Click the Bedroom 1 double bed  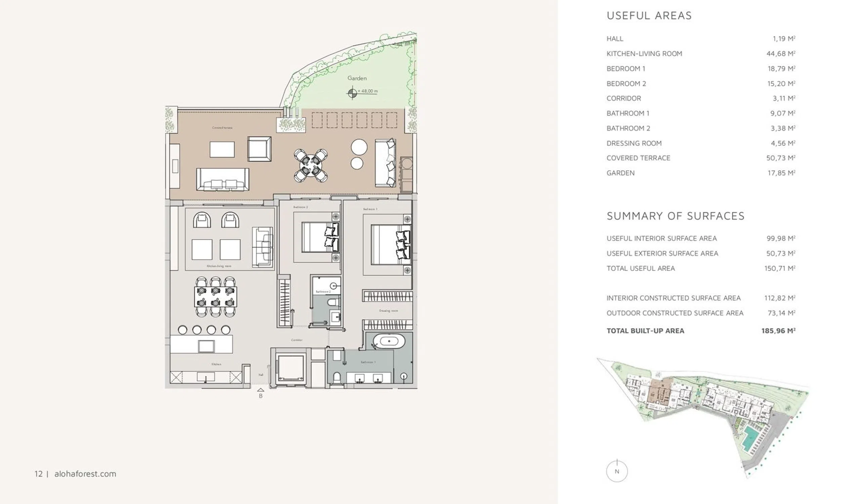(x=391, y=245)
